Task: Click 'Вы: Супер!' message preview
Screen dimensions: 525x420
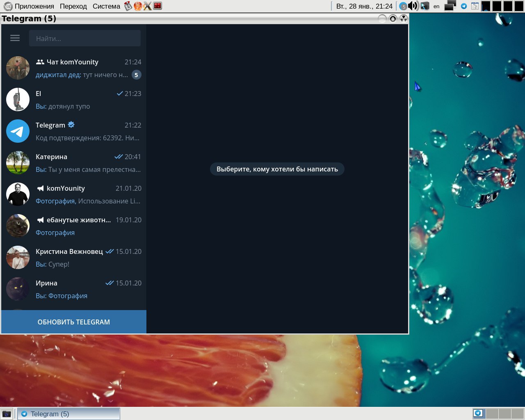Action: pos(52,264)
